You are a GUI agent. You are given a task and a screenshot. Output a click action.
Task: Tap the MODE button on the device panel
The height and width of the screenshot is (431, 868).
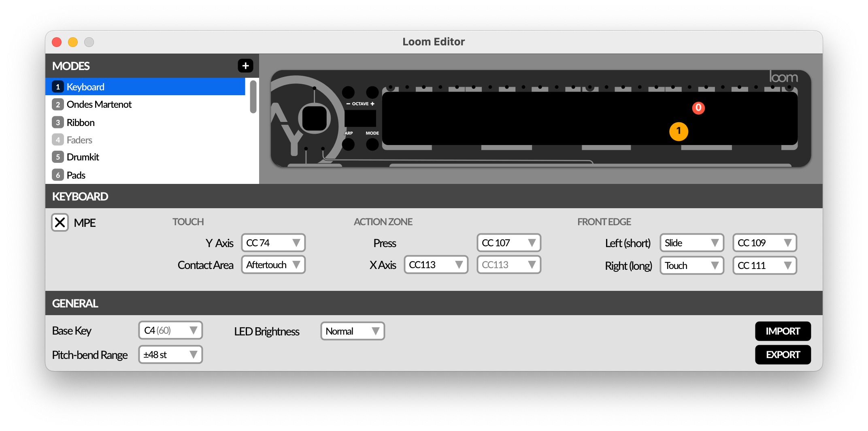pyautogui.click(x=372, y=144)
